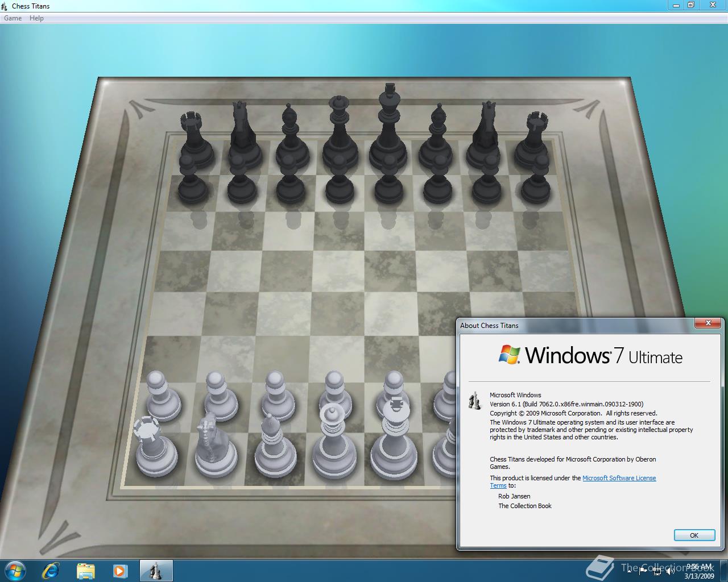Open the Game menu

pos(13,18)
